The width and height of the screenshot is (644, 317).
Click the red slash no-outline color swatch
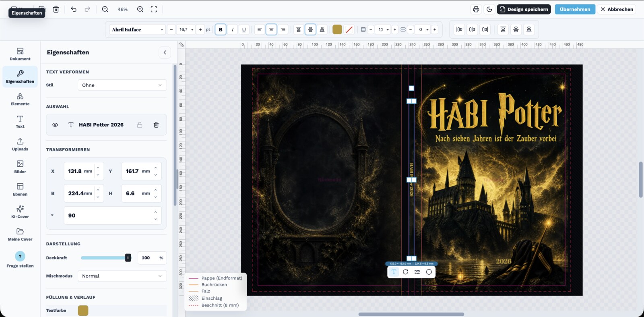coord(349,29)
